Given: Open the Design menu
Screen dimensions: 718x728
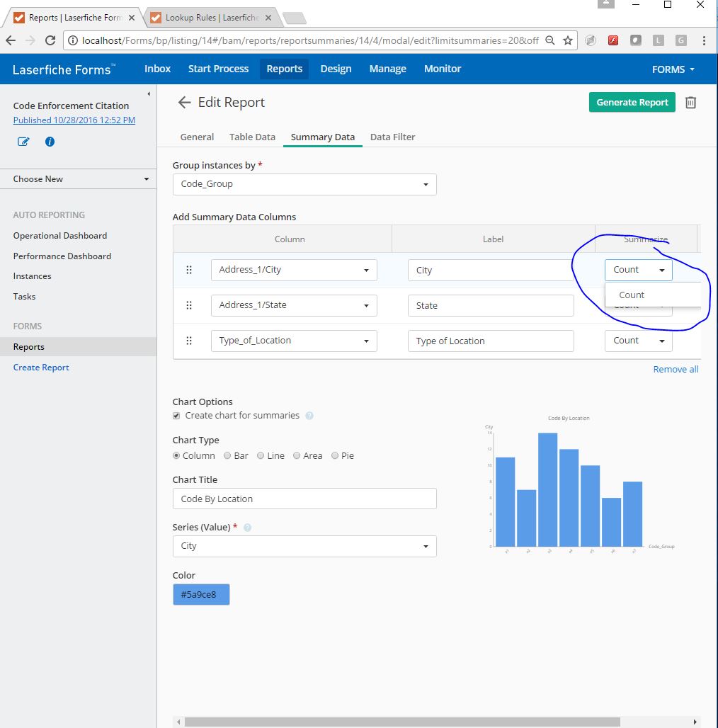Looking at the screenshot, I should (x=336, y=69).
